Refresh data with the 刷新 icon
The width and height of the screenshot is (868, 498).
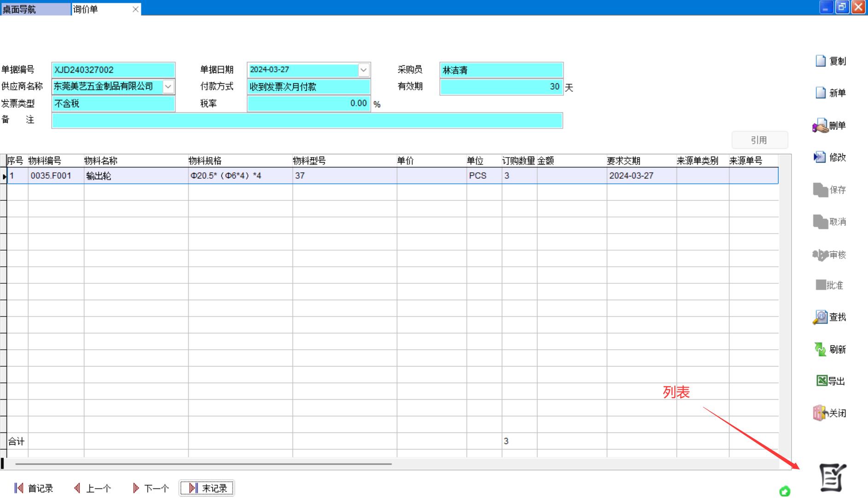pyautogui.click(x=820, y=349)
